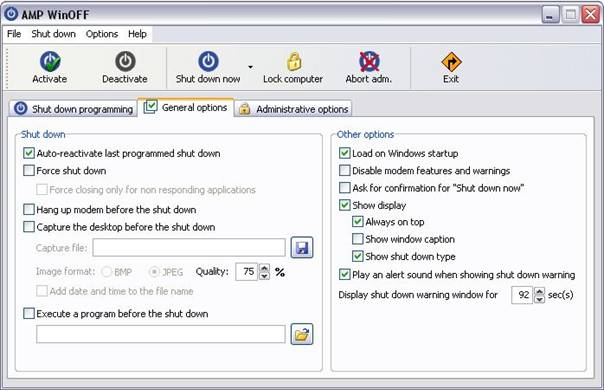Image resolution: width=604 pixels, height=390 pixels.
Task: Close the AMP WinOFF window
Action: click(591, 15)
